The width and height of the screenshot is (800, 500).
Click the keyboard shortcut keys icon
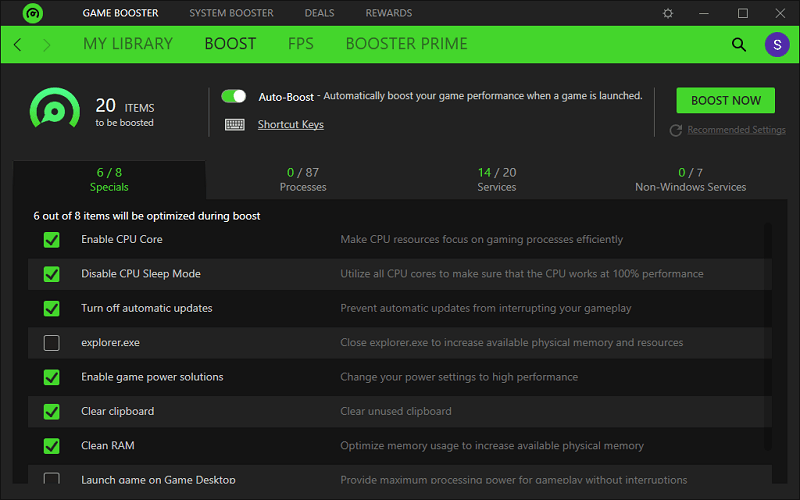coord(235,124)
